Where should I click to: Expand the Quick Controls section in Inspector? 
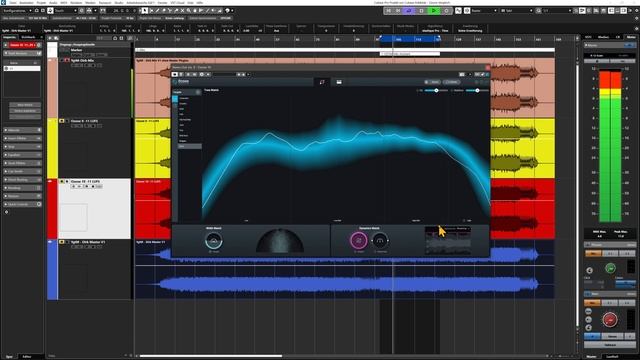click(x=22, y=204)
